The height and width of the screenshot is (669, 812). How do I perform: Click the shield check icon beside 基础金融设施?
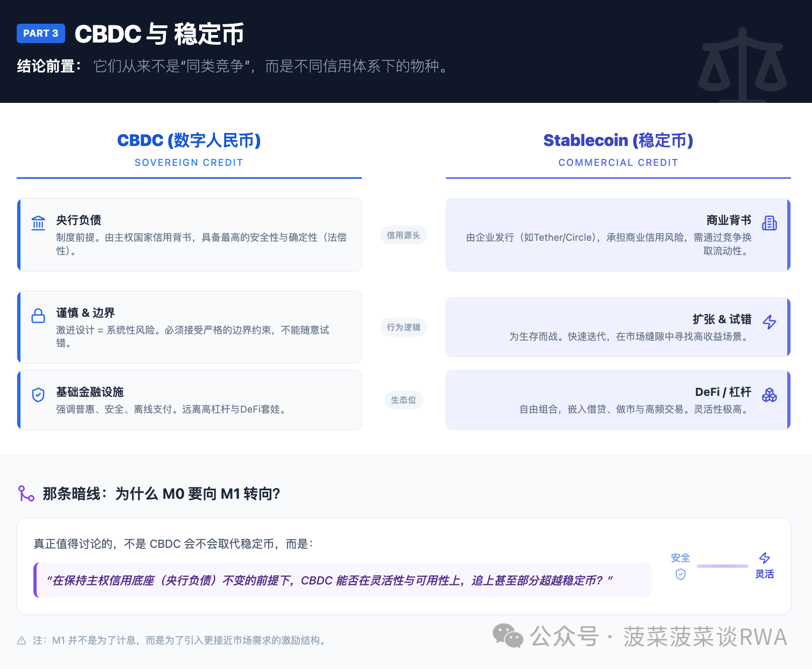point(38,395)
